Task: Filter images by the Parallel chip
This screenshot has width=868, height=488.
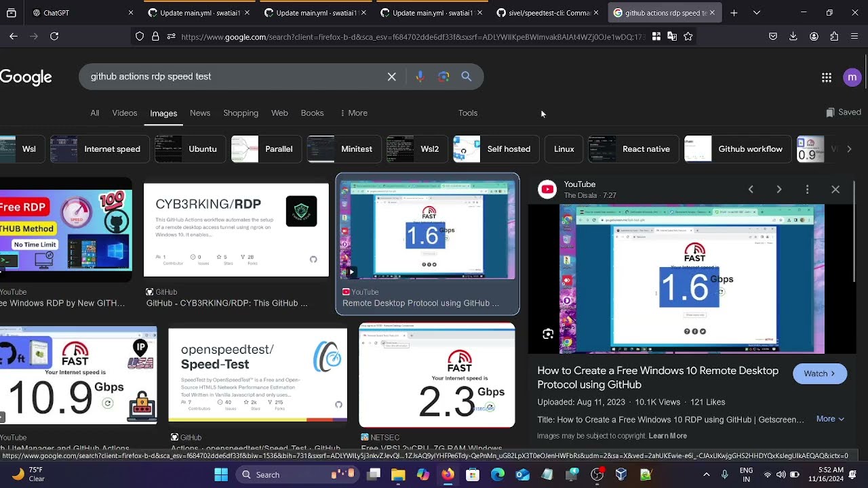Action: pos(267,149)
